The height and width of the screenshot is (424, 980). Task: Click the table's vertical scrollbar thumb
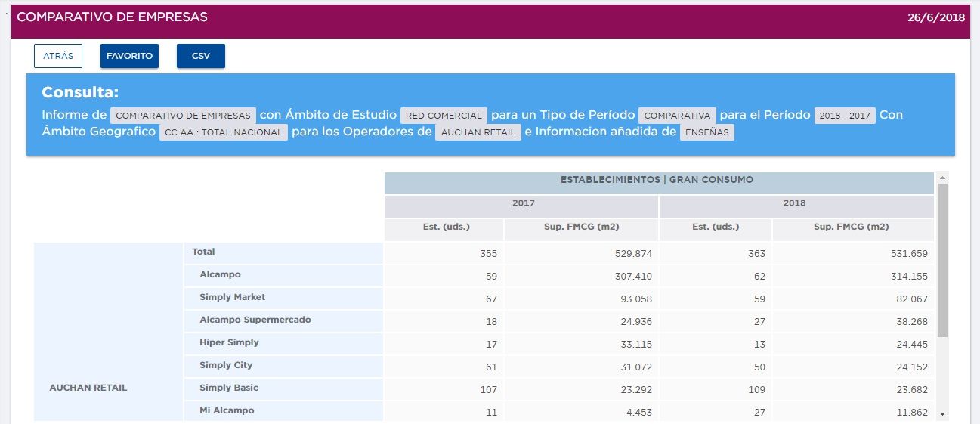pos(942,260)
